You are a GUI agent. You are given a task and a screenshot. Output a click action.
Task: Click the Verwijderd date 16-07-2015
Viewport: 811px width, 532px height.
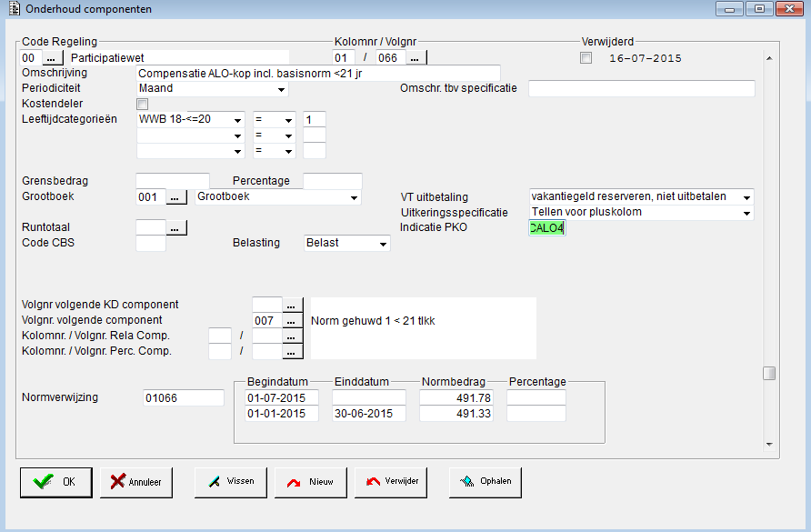coord(646,58)
